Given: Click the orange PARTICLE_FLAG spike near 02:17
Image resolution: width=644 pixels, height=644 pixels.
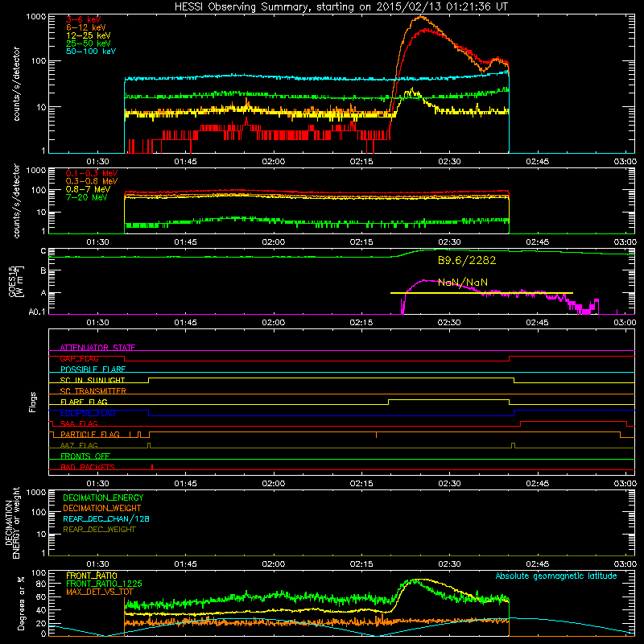Looking at the screenshot, I should pyautogui.click(x=376, y=435).
